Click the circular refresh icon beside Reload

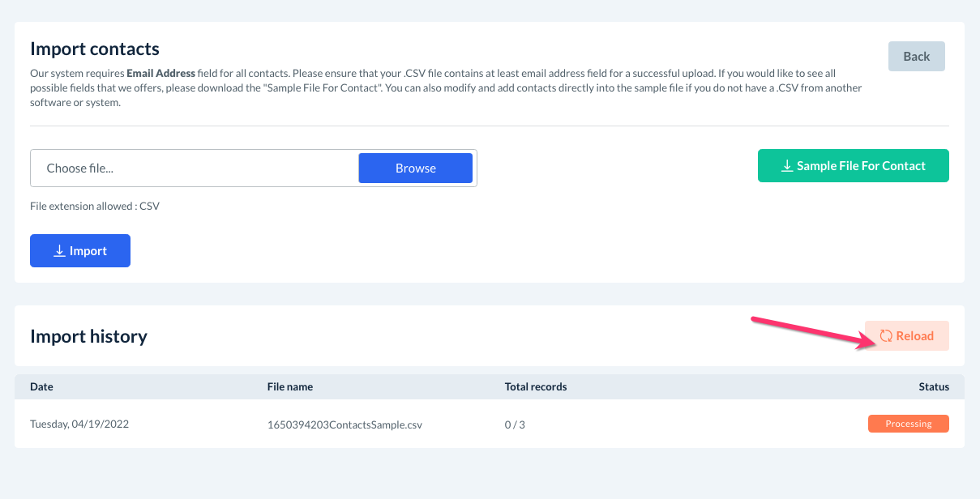tap(886, 336)
